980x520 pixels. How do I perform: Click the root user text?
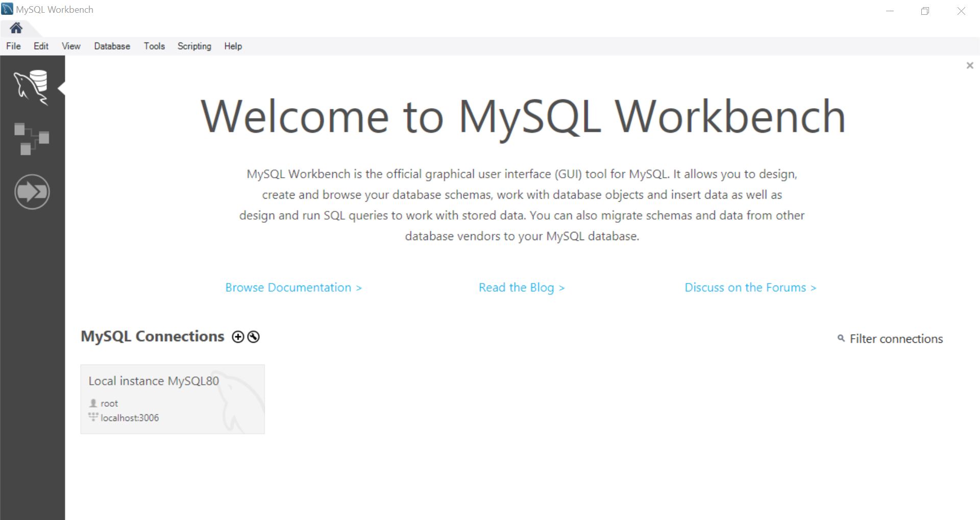[x=109, y=404]
